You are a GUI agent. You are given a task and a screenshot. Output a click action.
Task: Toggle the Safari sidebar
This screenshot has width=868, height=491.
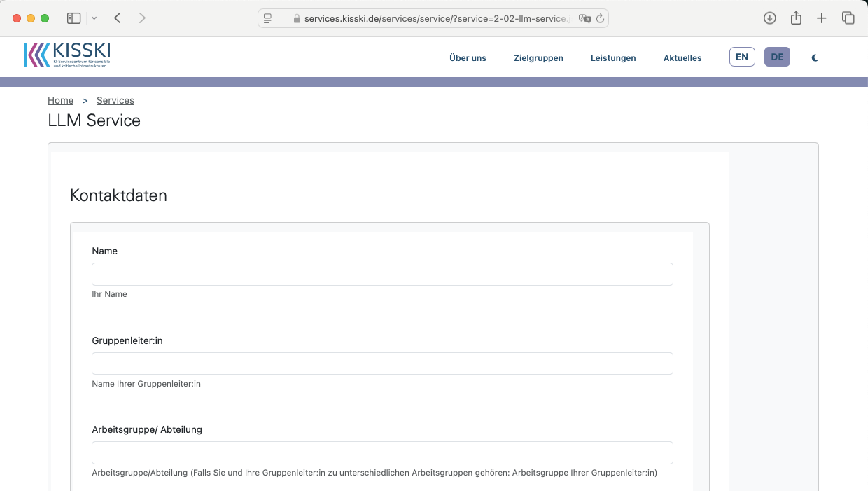coord(73,18)
